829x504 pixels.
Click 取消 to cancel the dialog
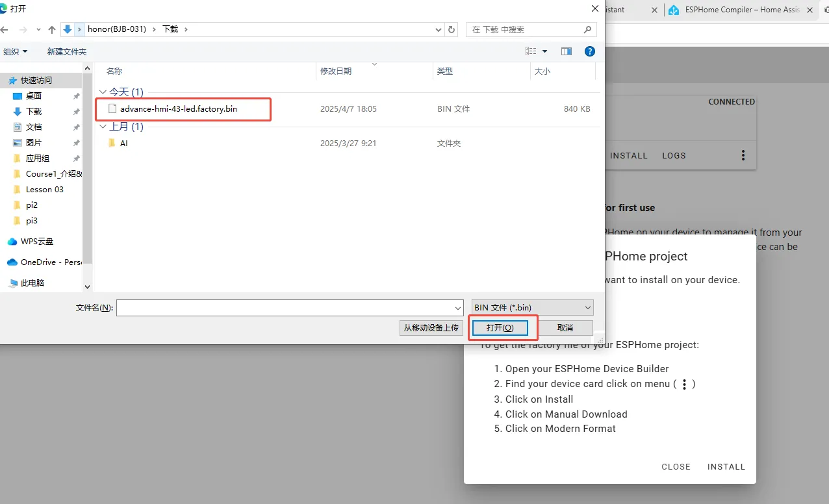click(565, 328)
